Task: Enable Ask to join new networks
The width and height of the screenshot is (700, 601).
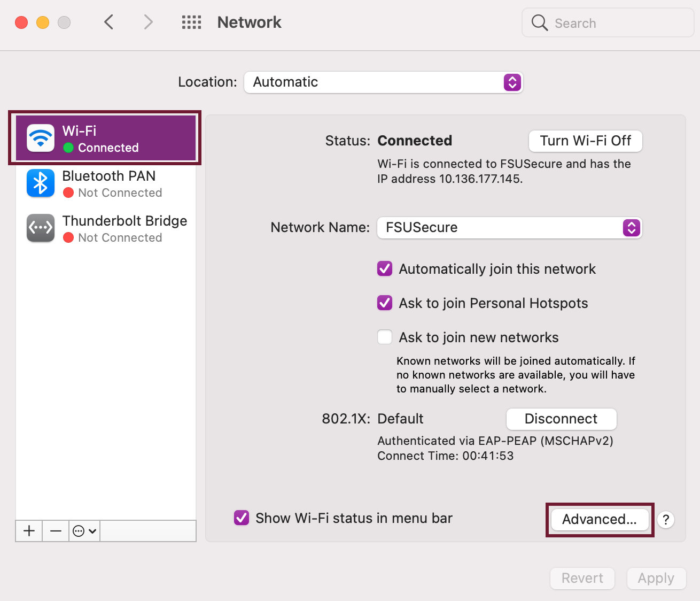Action: click(385, 337)
